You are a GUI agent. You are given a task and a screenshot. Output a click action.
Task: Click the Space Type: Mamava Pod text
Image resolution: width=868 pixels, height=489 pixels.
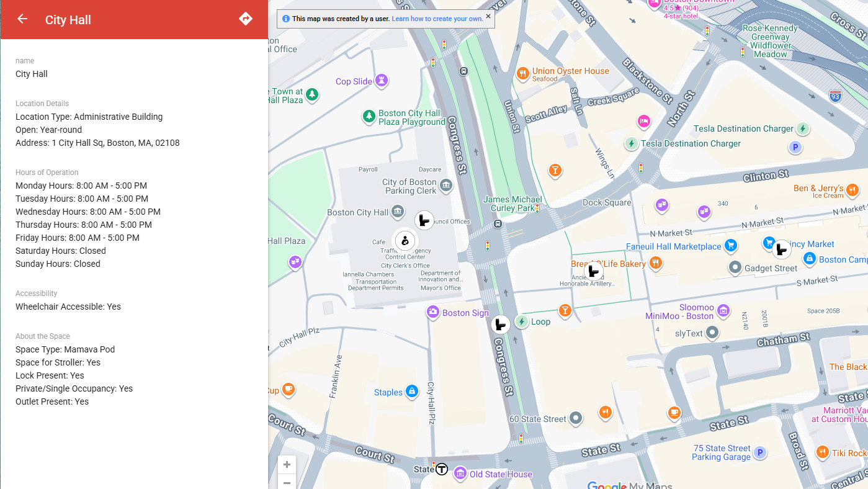click(x=65, y=349)
